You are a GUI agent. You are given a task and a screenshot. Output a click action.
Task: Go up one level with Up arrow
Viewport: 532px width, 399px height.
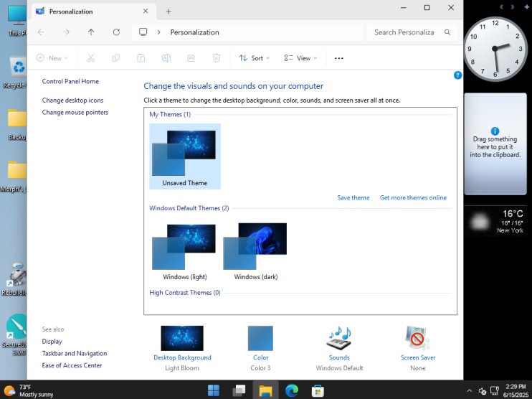tap(91, 32)
